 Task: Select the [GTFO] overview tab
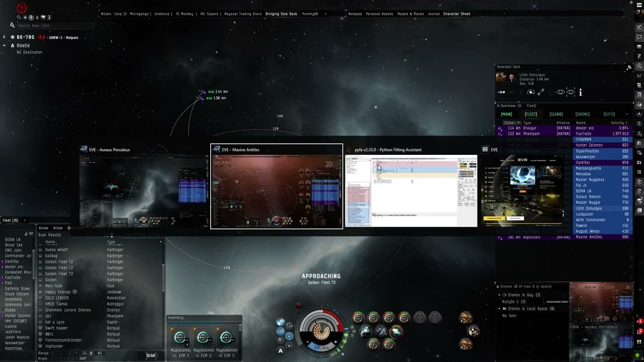609,114
